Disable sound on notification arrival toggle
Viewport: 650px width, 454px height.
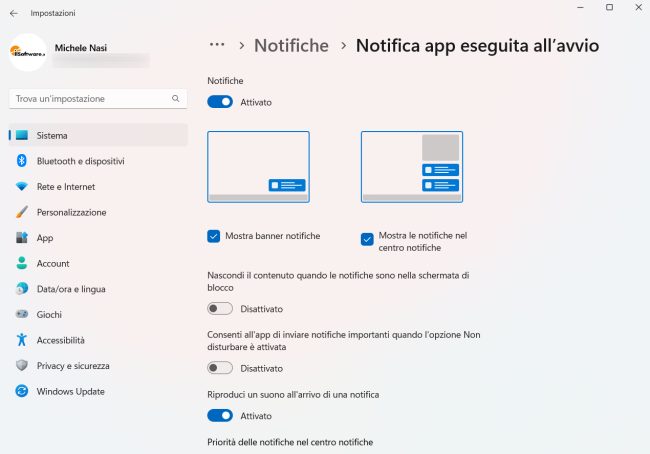(220, 415)
